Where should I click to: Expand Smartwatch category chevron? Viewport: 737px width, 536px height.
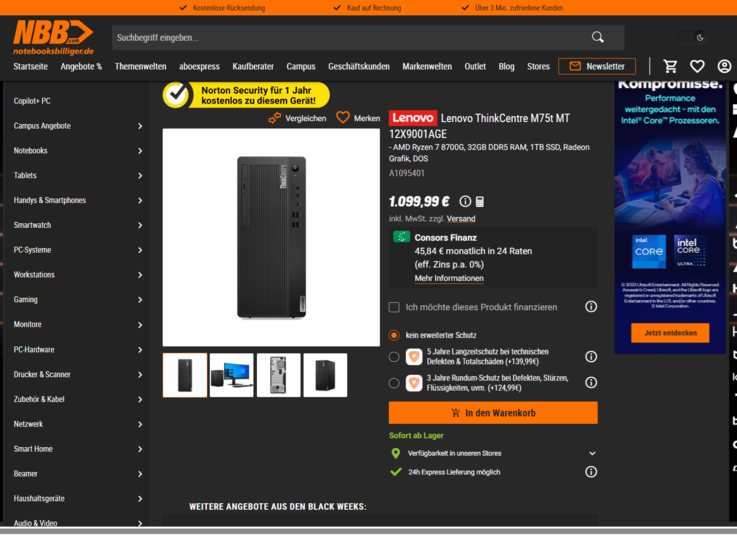[x=140, y=225]
